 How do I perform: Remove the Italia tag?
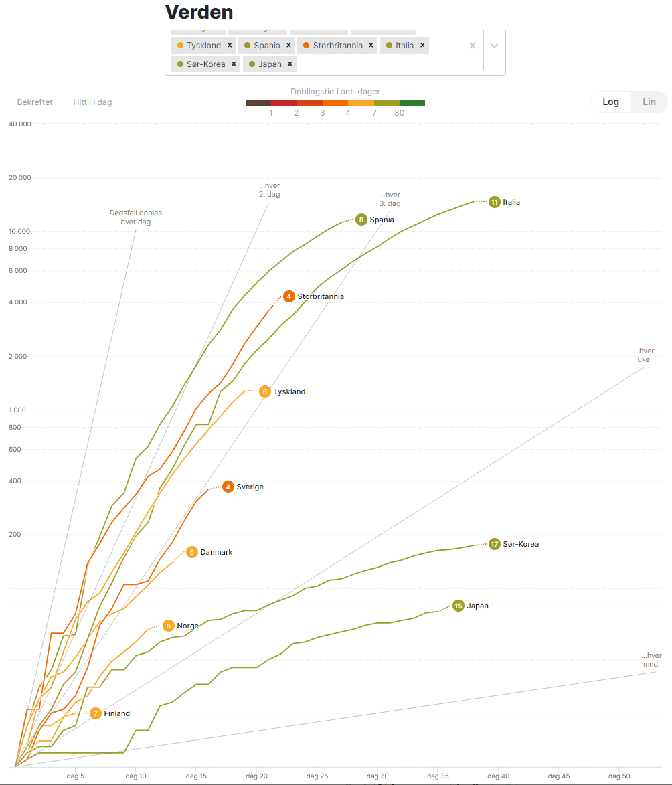[x=422, y=45]
